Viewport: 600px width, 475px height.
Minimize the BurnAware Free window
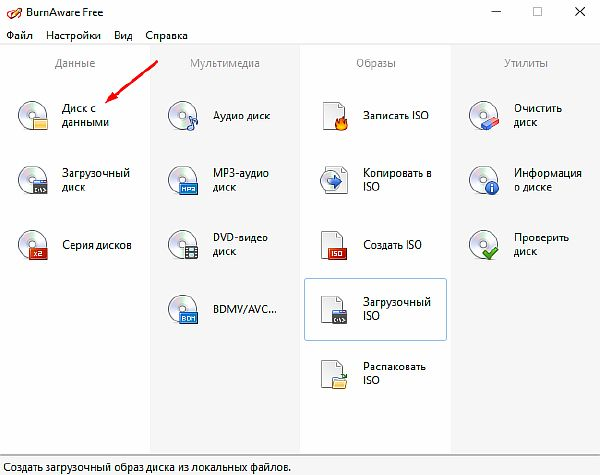click(x=496, y=12)
